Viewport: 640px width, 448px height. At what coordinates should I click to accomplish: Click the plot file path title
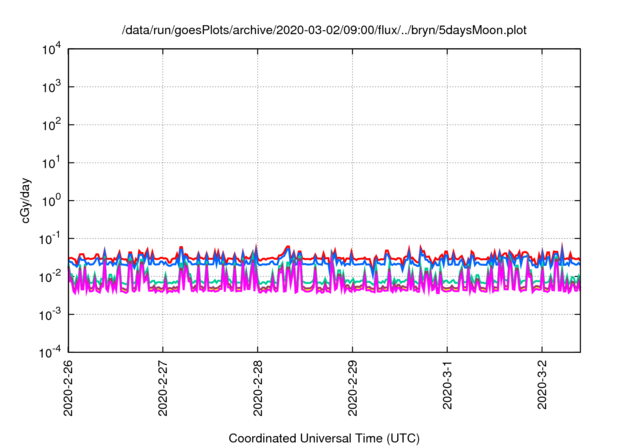coord(324,30)
